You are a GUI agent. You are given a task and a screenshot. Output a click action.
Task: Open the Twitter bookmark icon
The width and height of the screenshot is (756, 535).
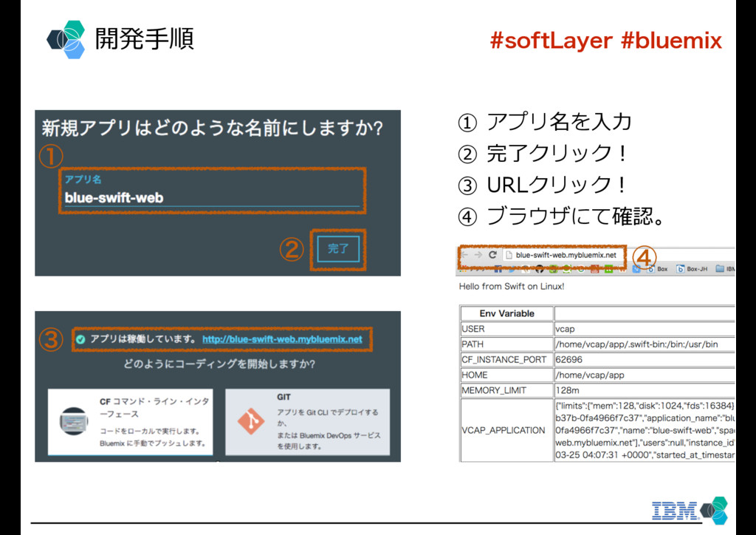pos(512,269)
